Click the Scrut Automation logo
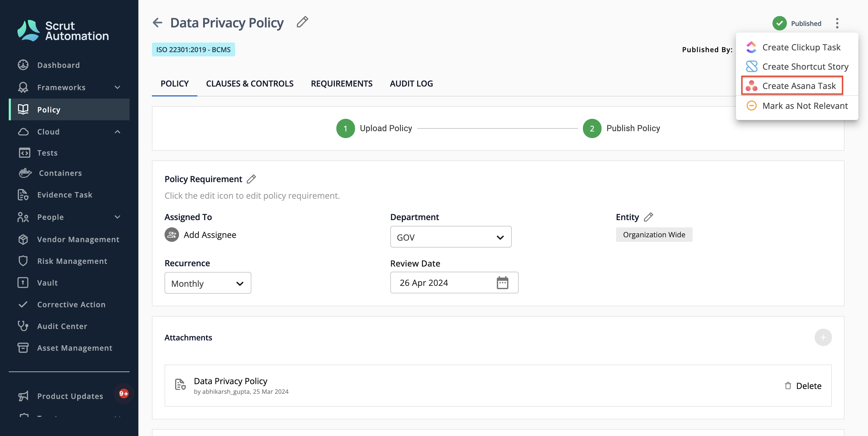The width and height of the screenshot is (868, 436). coord(63,31)
